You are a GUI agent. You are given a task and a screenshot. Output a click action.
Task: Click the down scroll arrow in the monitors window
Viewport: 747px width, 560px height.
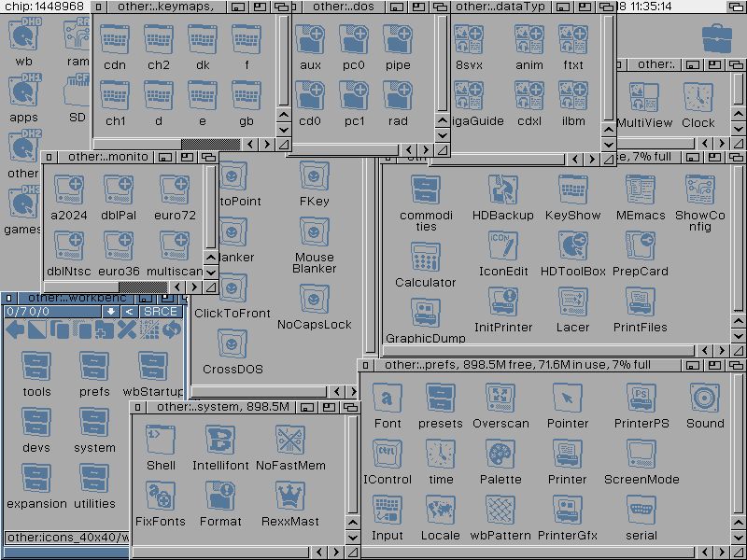click(x=211, y=273)
